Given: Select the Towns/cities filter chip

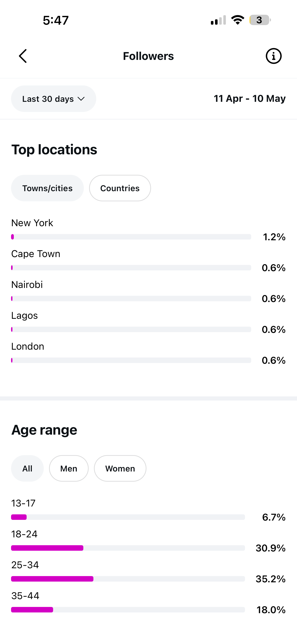Looking at the screenshot, I should (47, 188).
